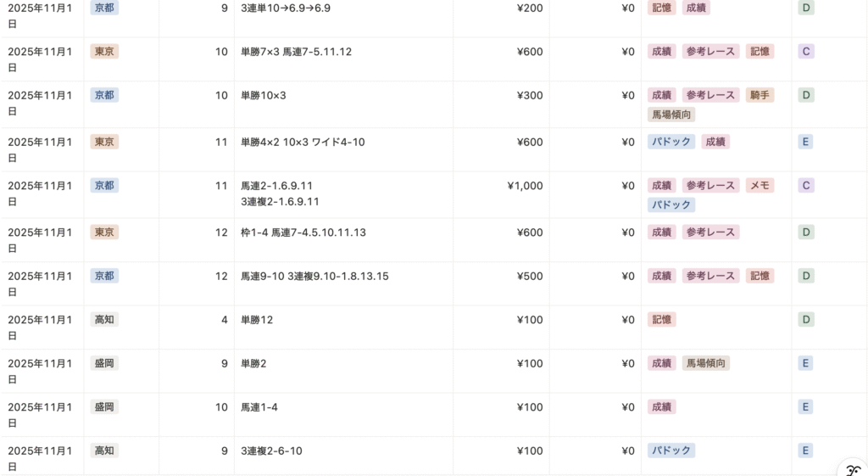Select the ¥1,000 amount cell
The image size is (868, 476).
(x=525, y=186)
